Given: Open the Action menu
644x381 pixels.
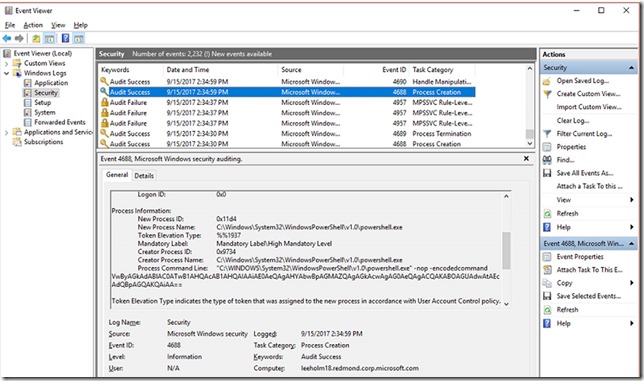Looking at the screenshot, I should coord(33,25).
